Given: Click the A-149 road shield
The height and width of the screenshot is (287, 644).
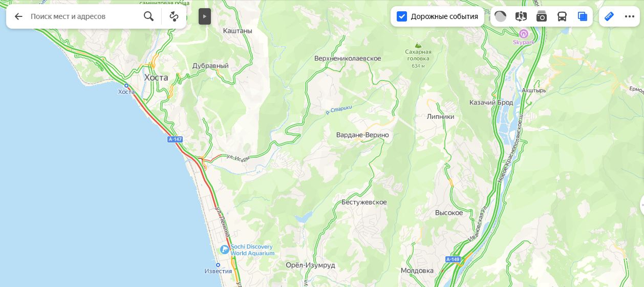Looking at the screenshot, I should [453, 259].
